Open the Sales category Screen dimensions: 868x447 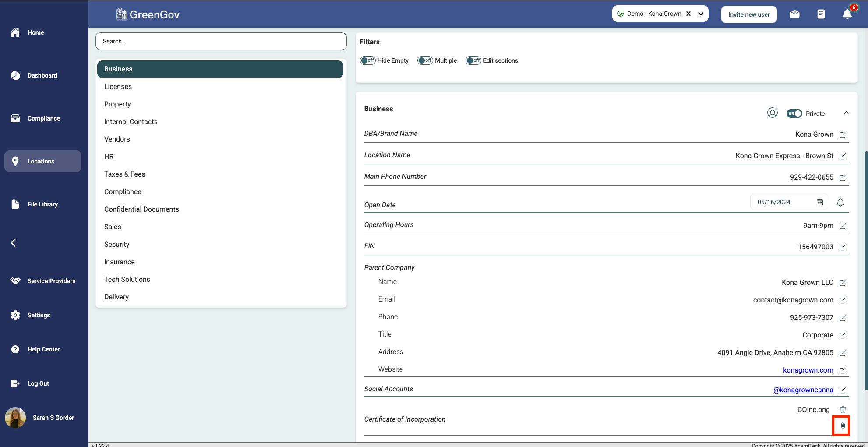coord(220,227)
